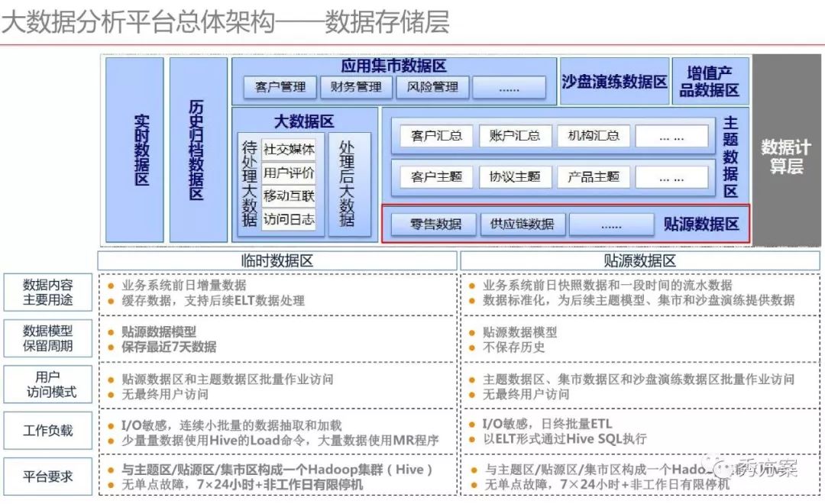This screenshot has height=504, width=825.
Task: Click the 数据标准化 bullet line
Action: (x=639, y=300)
